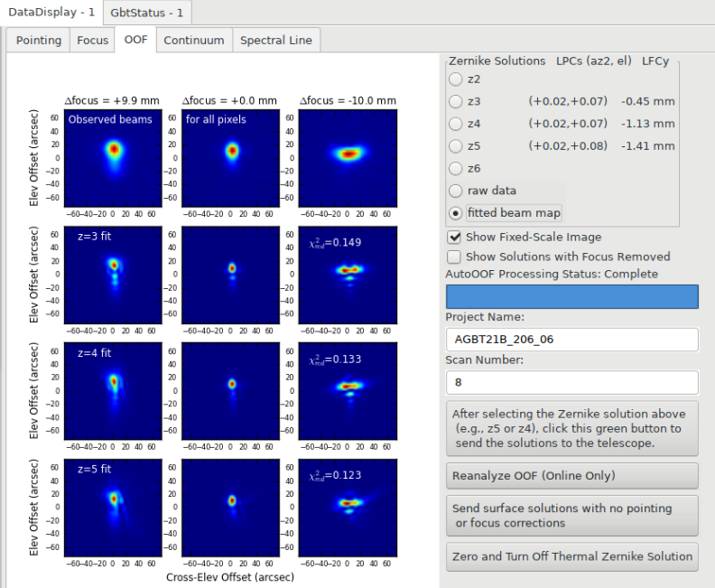Open the GbtStatus - 1 tab
The image size is (715, 588).
click(x=147, y=13)
